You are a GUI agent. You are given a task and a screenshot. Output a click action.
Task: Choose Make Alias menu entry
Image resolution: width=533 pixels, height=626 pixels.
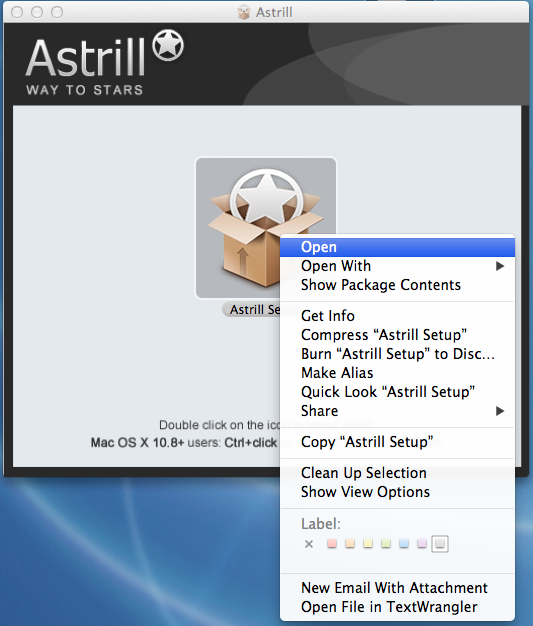(397, 373)
